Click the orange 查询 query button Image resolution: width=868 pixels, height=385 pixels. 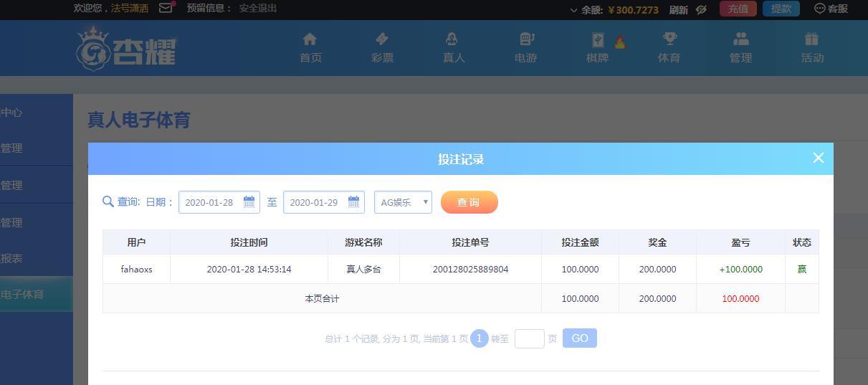point(469,202)
